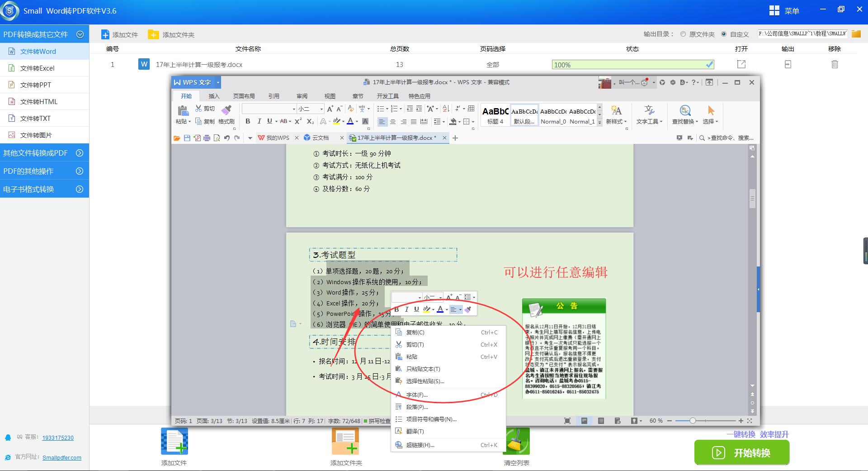Screen dimensions: 868x471
Task: Switch to the 插入 ribbon tab
Action: pos(214,96)
